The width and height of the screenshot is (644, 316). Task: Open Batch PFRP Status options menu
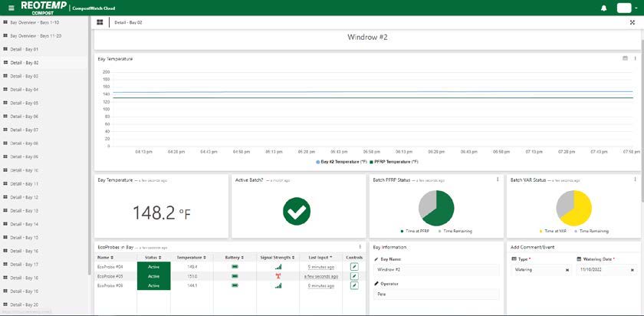point(498,179)
